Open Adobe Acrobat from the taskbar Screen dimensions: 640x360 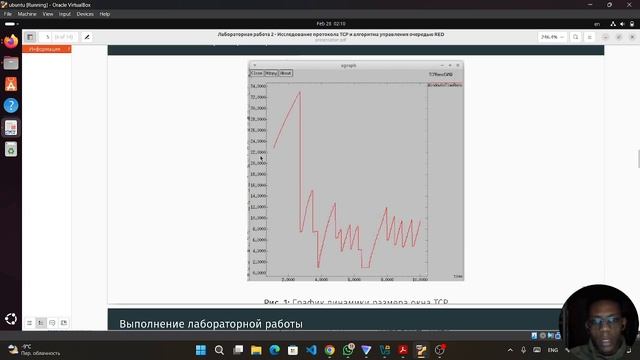pyautogui.click(x=403, y=350)
